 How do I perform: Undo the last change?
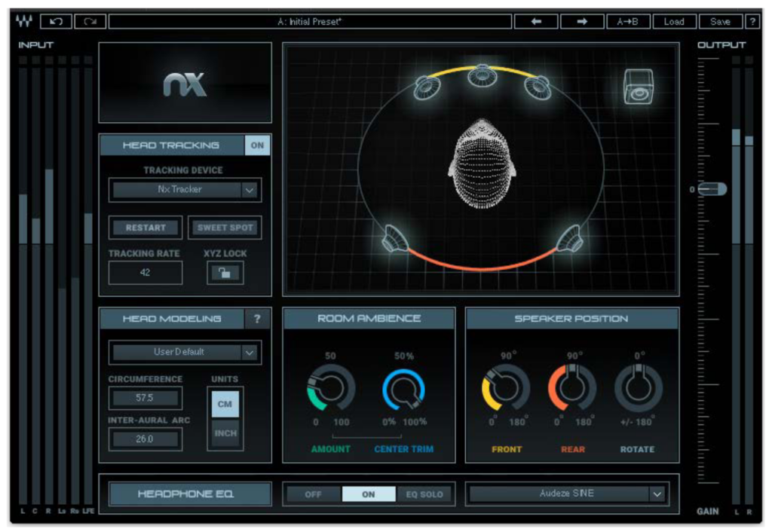(x=56, y=22)
